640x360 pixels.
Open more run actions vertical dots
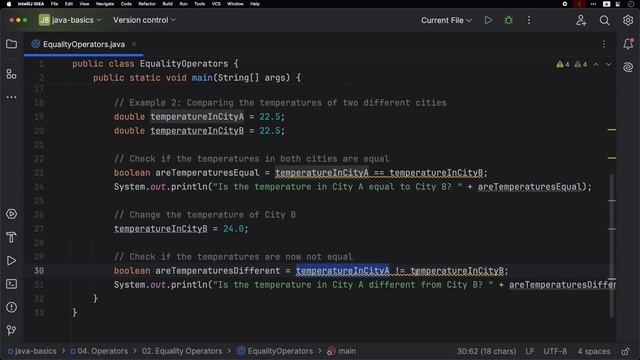529,20
